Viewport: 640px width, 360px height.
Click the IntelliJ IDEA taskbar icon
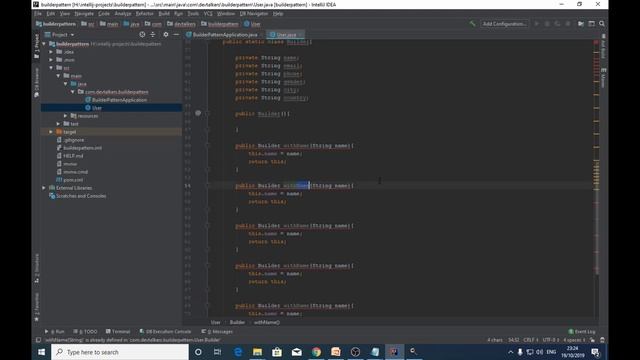tap(394, 352)
